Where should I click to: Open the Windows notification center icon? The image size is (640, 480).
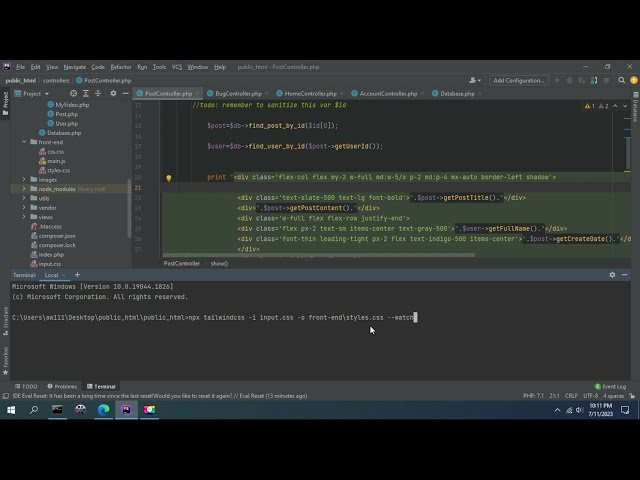625,410
